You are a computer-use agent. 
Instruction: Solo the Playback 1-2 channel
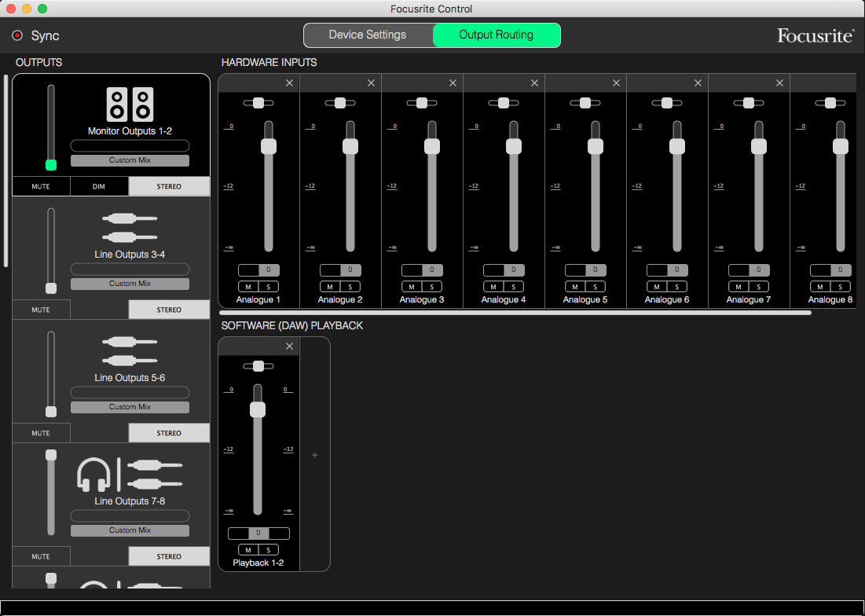tap(269, 550)
